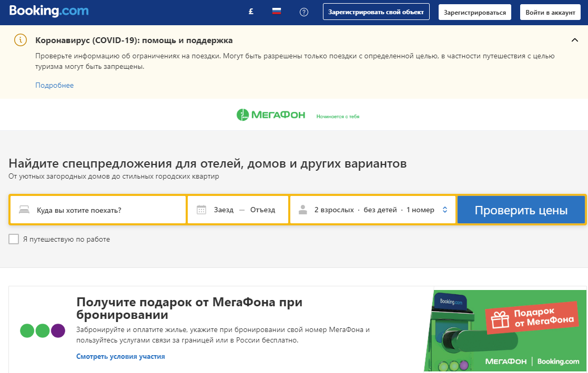Click the 'Войти в аккаунт' button

550,13
